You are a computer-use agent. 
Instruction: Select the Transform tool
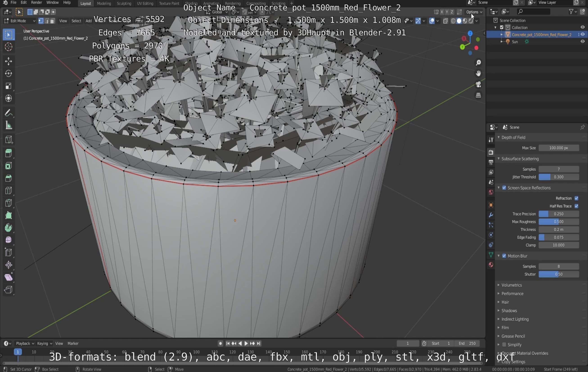[x=9, y=98]
